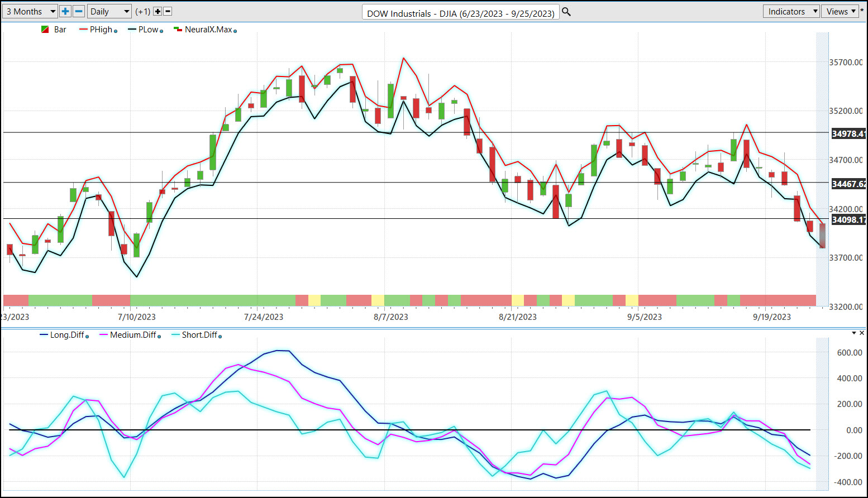The width and height of the screenshot is (868, 498).
Task: Click the dot after PLow
Action: [x=161, y=31]
